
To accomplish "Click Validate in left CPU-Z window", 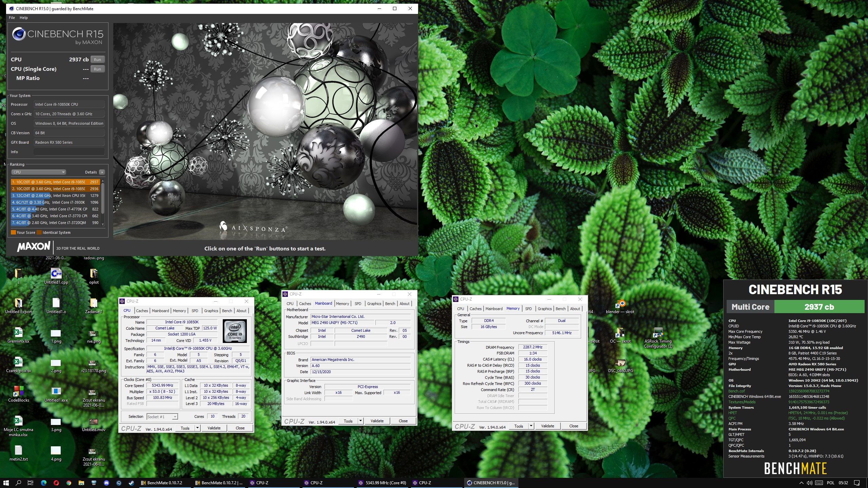I will point(214,428).
